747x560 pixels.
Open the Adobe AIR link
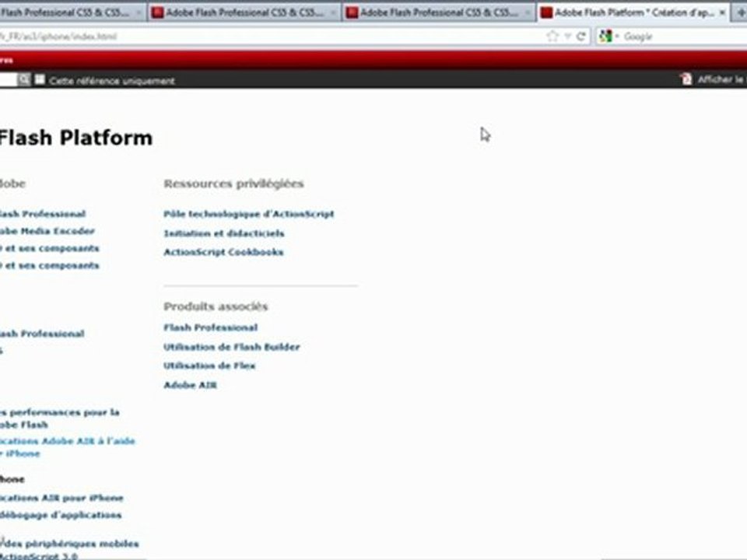tap(190, 385)
